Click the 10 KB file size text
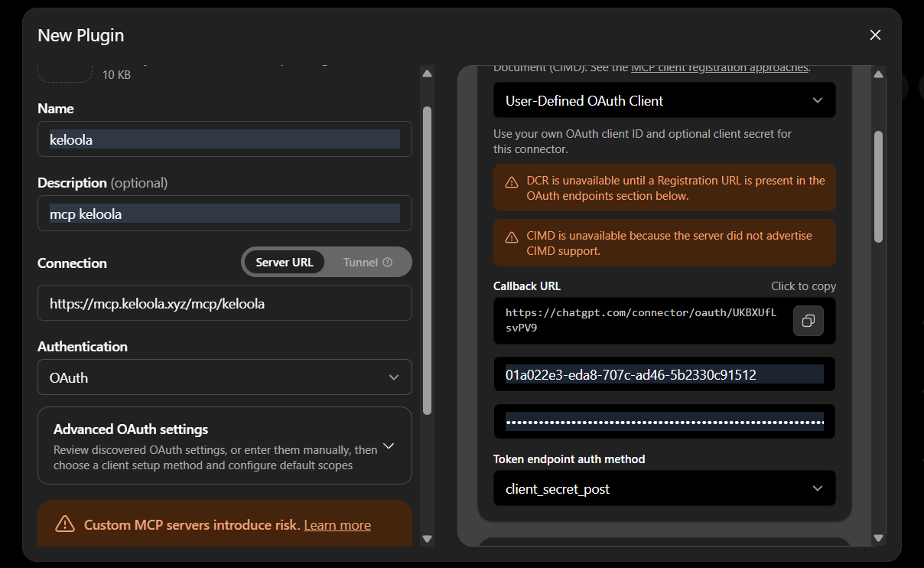Screen dimensions: 924x568 coord(116,75)
